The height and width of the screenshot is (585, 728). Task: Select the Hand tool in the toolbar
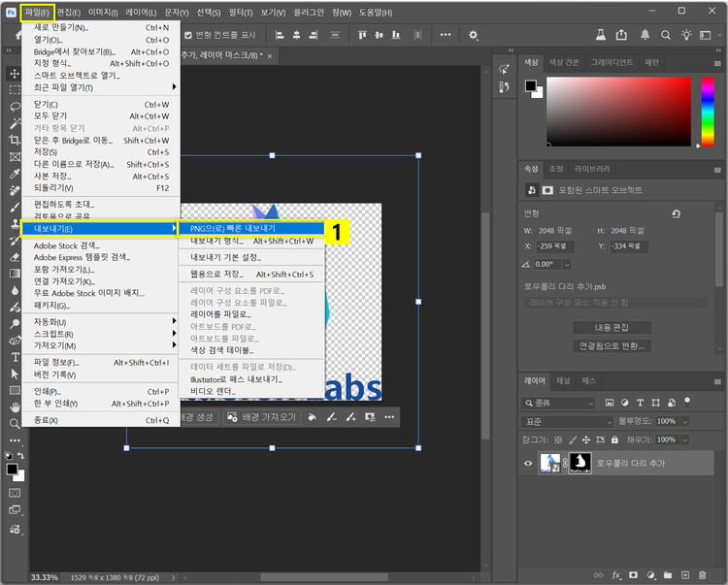[16, 406]
